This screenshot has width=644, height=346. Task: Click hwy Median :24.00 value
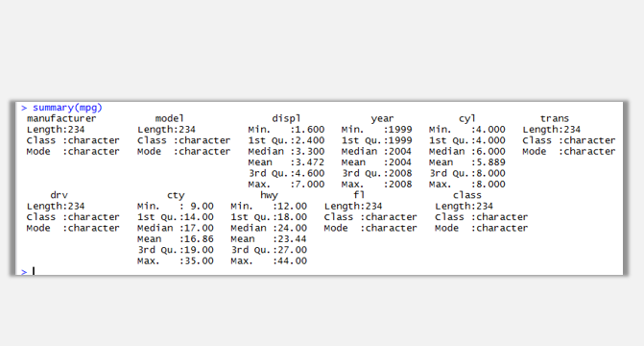pos(269,228)
